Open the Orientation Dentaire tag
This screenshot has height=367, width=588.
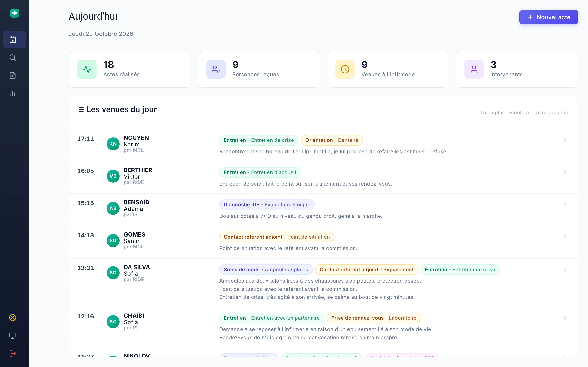[x=332, y=140]
